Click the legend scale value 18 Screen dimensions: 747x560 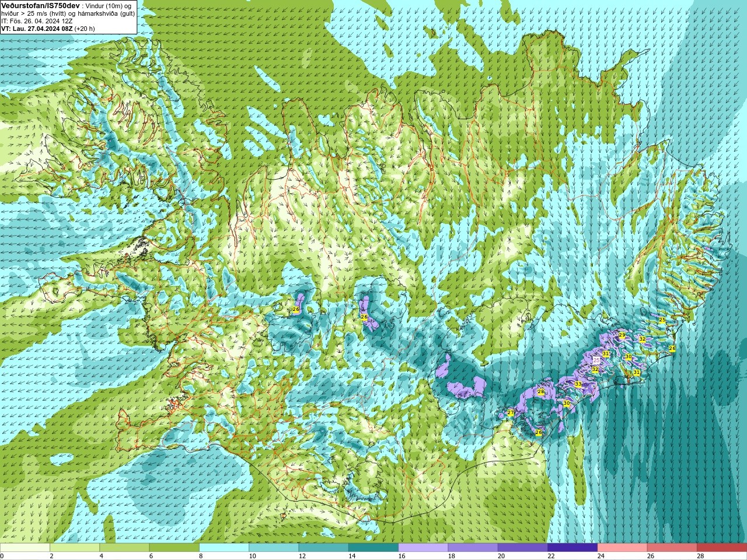coord(451,556)
